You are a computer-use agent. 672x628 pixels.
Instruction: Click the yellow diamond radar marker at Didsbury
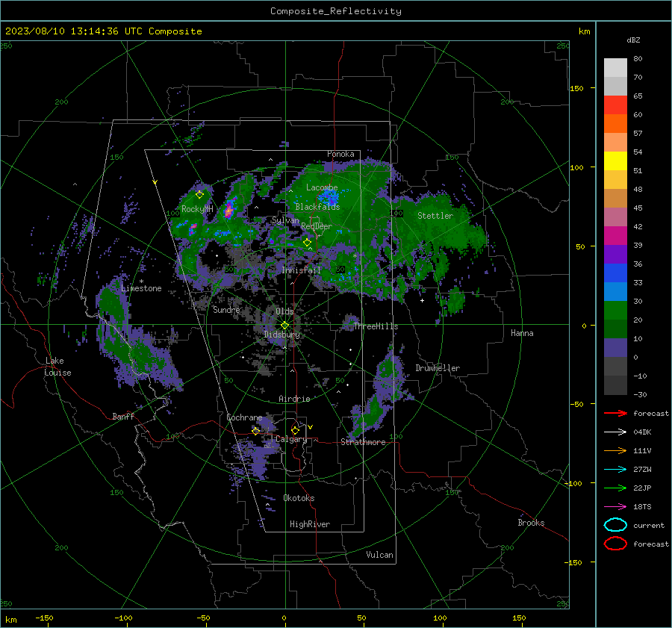[284, 326]
